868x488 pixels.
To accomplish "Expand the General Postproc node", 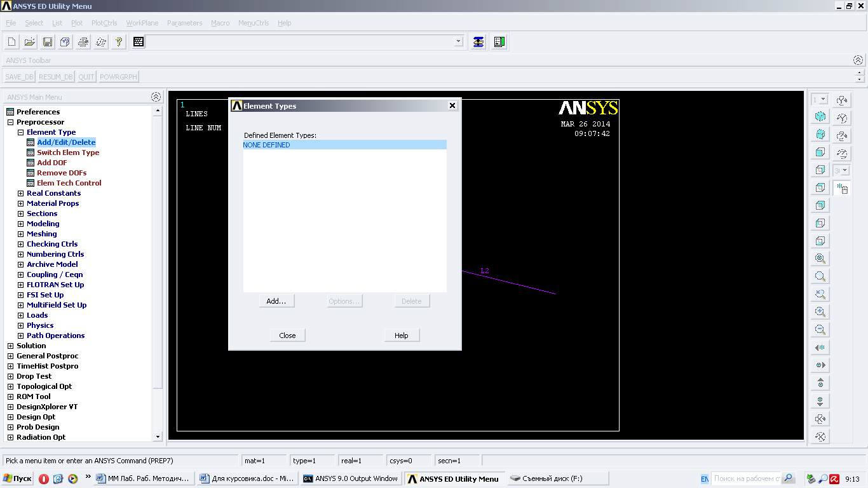I will click(10, 356).
